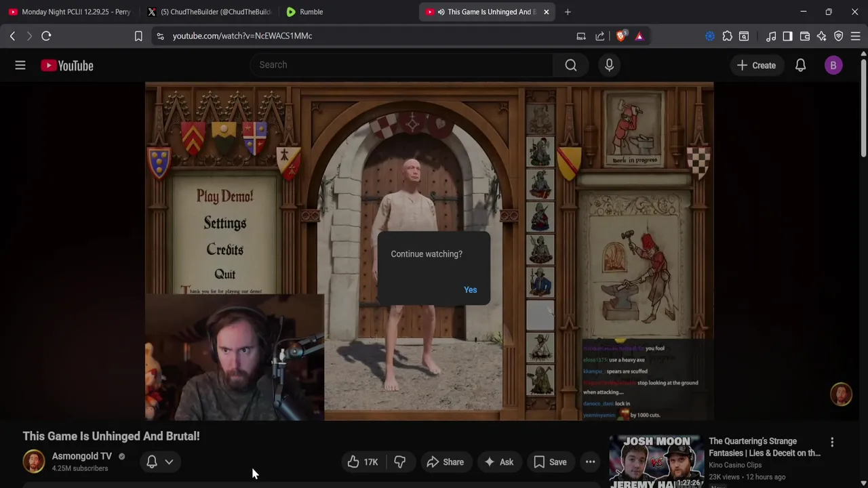Click Yes to continue watching

pos(470,289)
